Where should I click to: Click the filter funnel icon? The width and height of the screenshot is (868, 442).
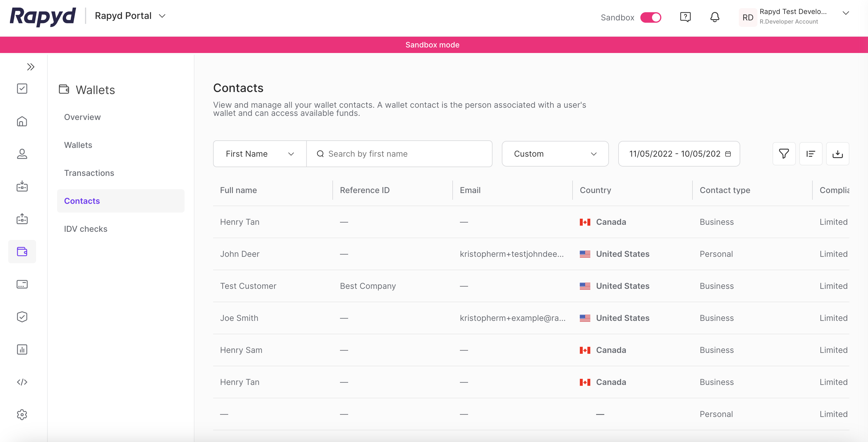tap(783, 154)
